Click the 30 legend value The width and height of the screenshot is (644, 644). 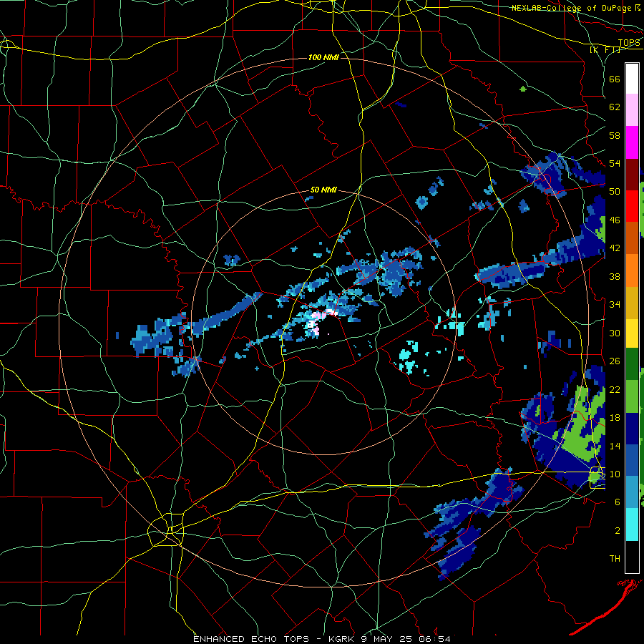615,333
